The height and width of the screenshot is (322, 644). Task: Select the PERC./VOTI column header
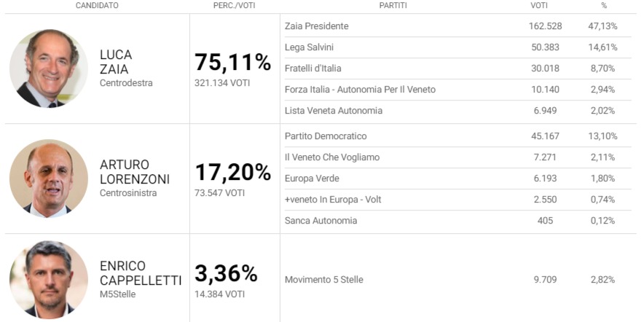(234, 5)
